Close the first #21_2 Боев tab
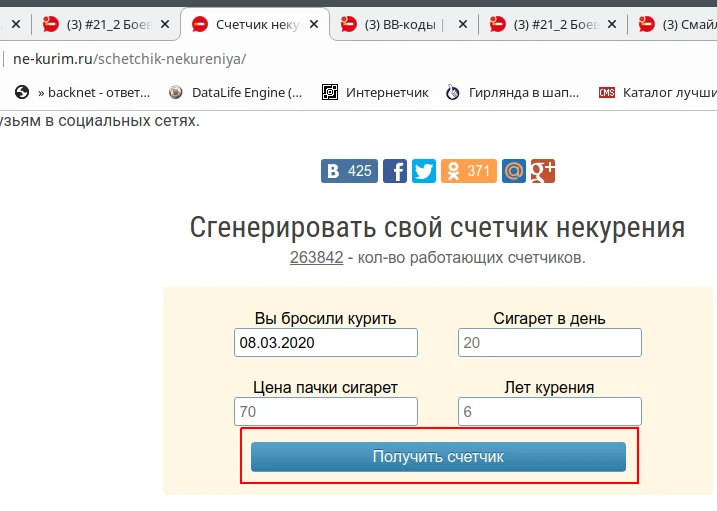The height and width of the screenshot is (511, 717). (165, 24)
